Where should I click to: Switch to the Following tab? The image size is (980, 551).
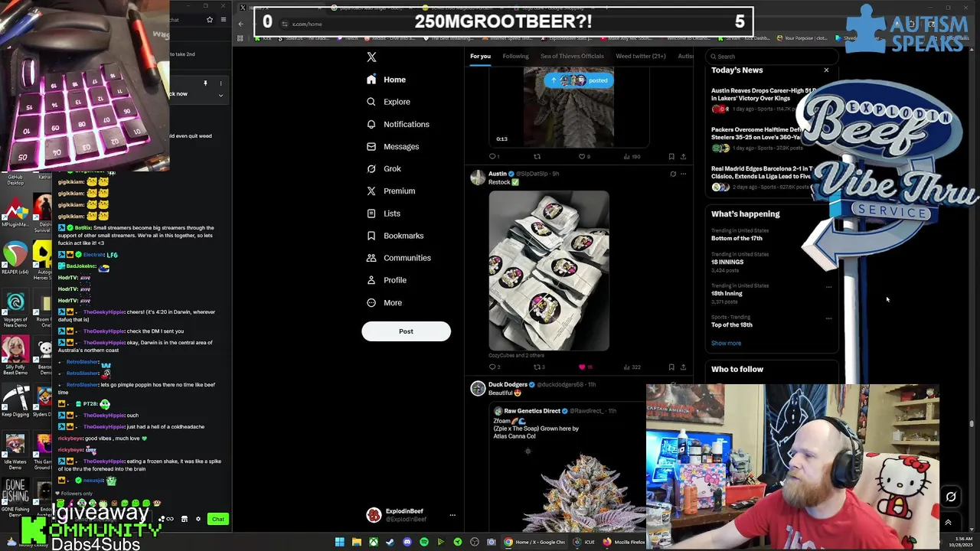coord(515,56)
